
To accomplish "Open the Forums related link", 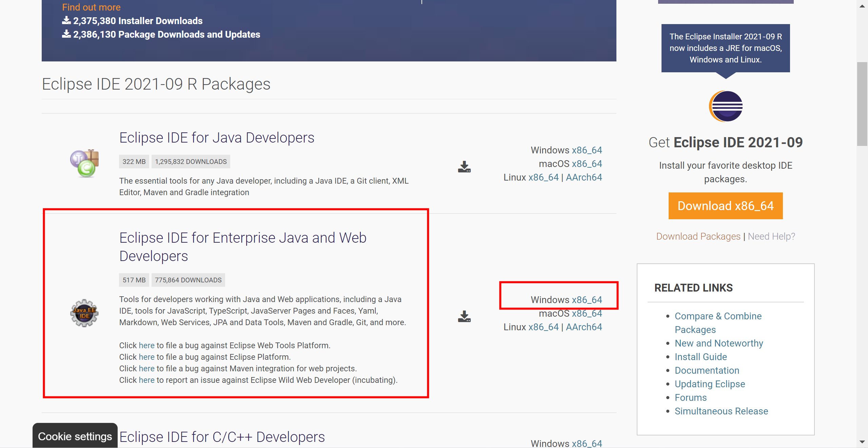I will [x=691, y=397].
